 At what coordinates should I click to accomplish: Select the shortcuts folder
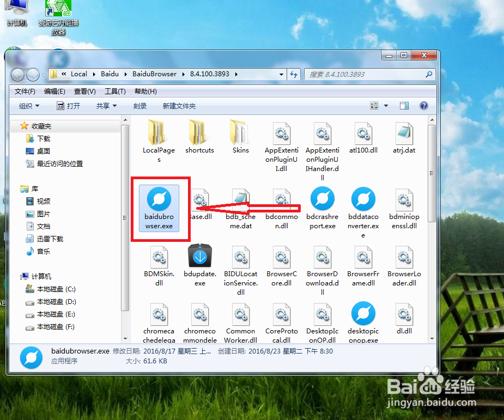(199, 137)
